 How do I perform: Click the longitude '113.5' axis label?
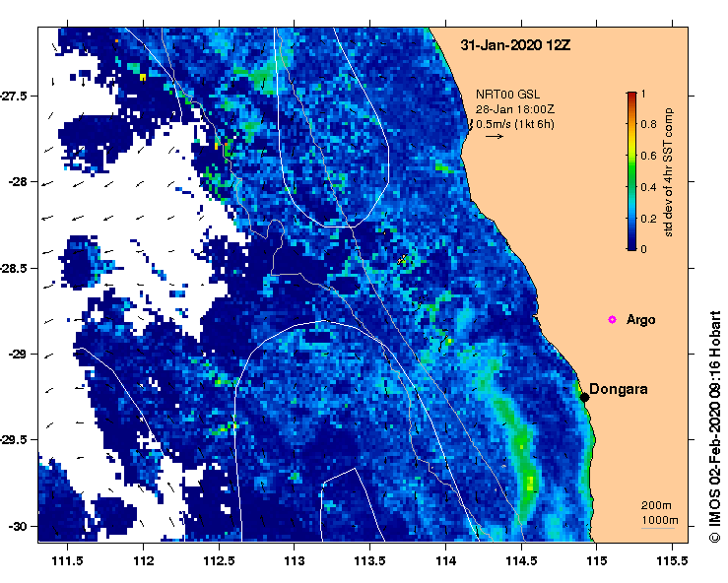pos(370,561)
